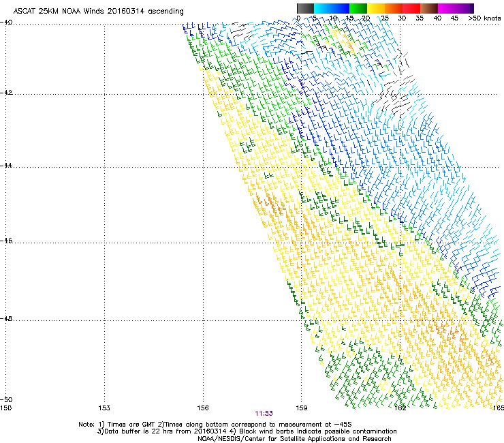Screen dimensions: 504x443
Task: Pick the magenta 40-45 knots legend segment
Action: [447, 8]
